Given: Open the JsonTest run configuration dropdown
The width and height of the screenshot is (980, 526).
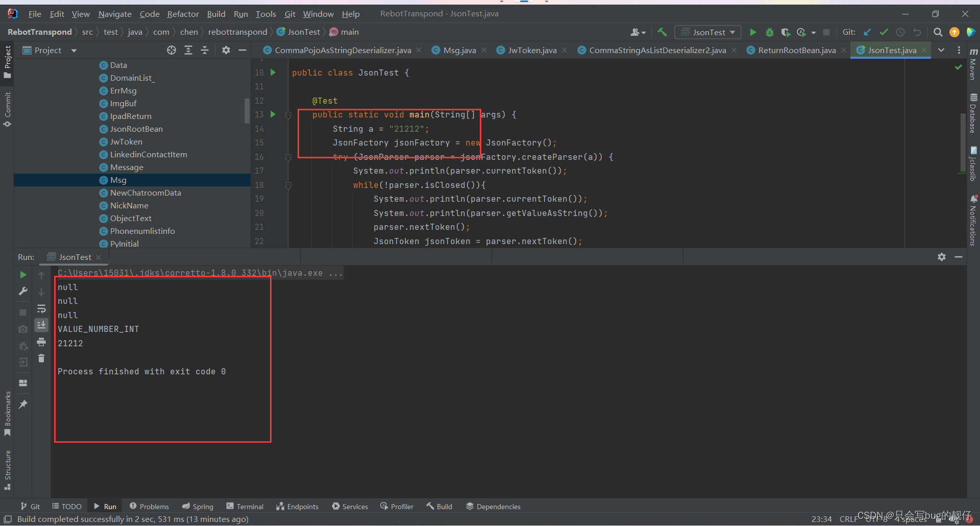Looking at the screenshot, I should coord(732,32).
